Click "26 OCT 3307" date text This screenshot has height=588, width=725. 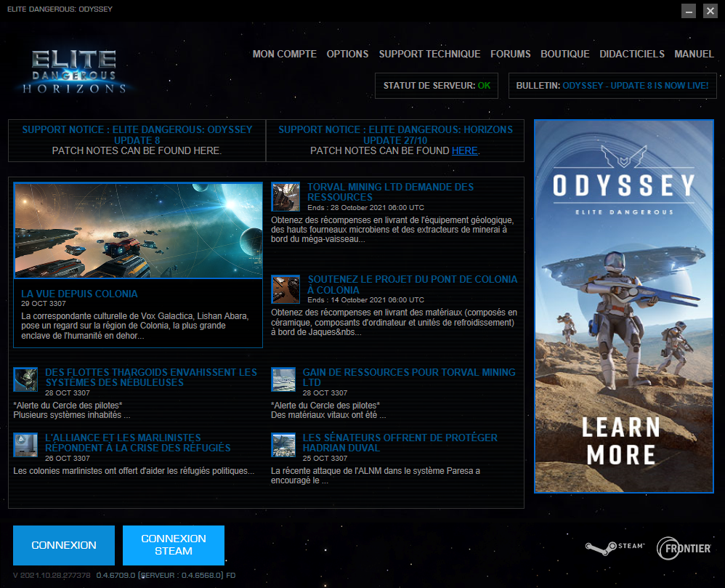pyautogui.click(x=68, y=458)
